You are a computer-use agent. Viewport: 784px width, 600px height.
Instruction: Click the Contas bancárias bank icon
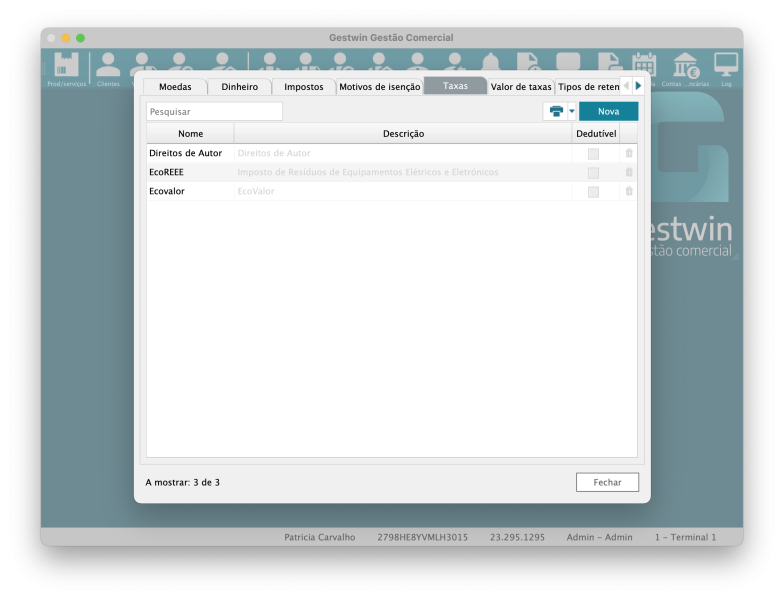[x=685, y=68]
